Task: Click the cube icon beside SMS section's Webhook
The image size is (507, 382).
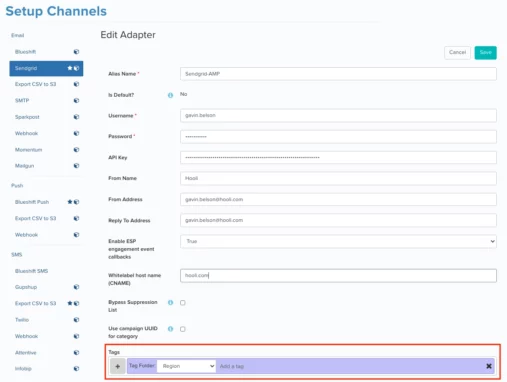Action: pos(76,336)
